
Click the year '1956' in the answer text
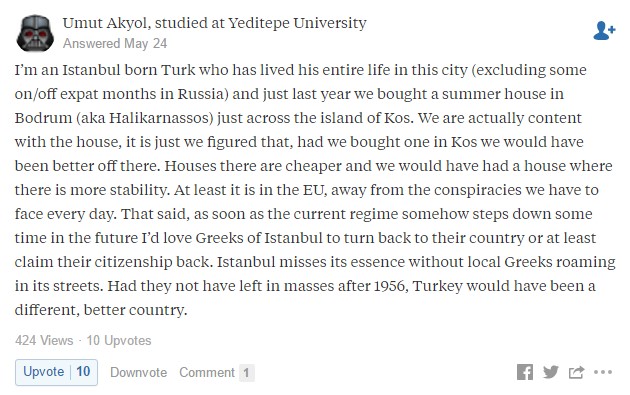point(389,286)
